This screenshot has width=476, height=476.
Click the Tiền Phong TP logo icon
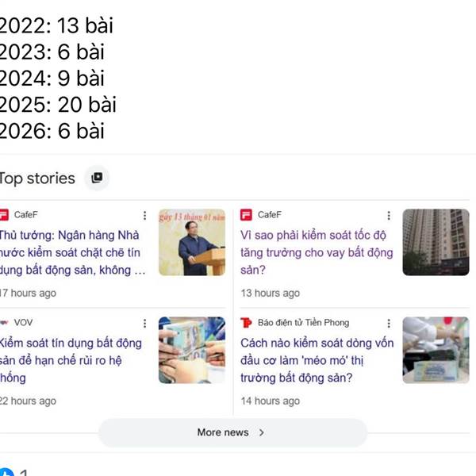[246, 323]
